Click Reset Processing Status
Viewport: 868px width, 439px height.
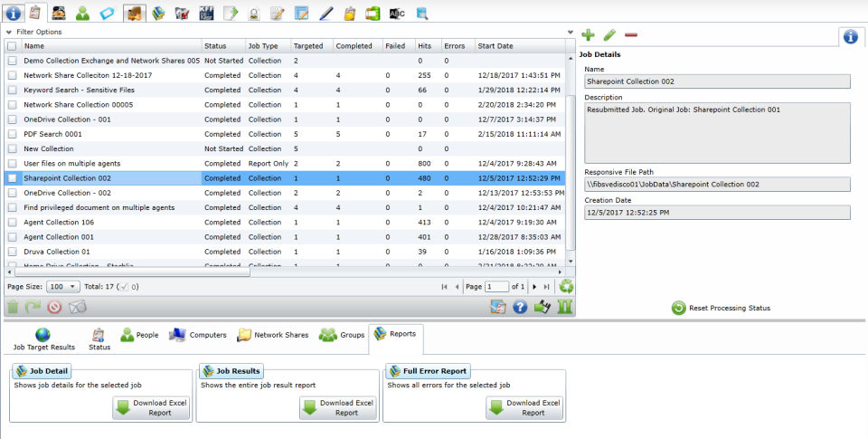(x=721, y=308)
